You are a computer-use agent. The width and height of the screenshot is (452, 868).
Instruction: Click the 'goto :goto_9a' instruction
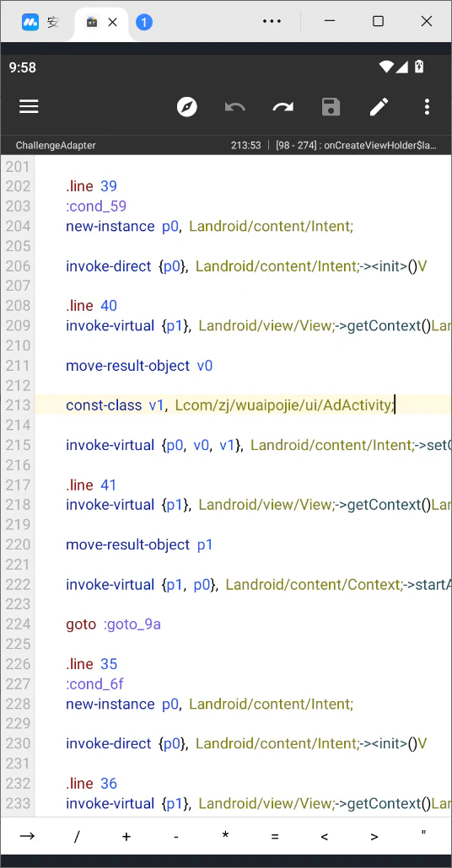[114, 624]
